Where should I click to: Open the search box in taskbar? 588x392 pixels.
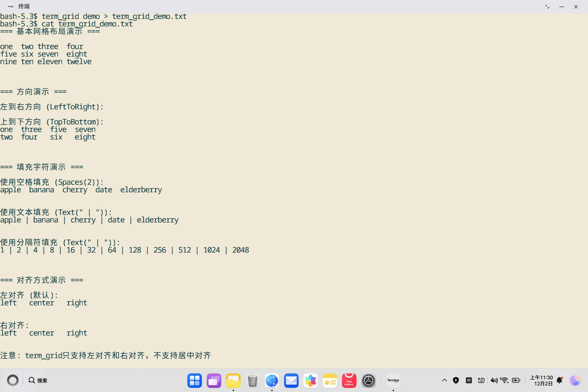(x=38, y=381)
